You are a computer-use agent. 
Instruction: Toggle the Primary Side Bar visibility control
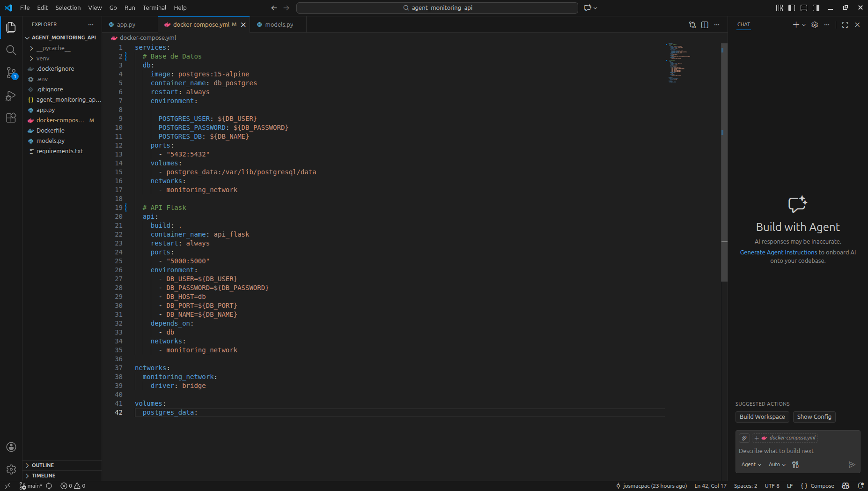tap(791, 7)
